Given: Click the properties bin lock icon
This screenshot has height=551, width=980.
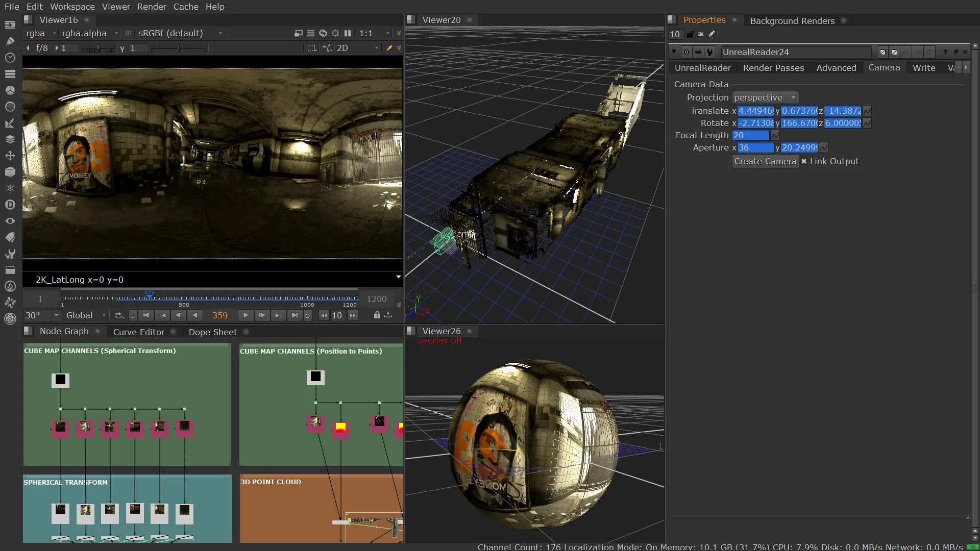Looking at the screenshot, I should (690, 34).
